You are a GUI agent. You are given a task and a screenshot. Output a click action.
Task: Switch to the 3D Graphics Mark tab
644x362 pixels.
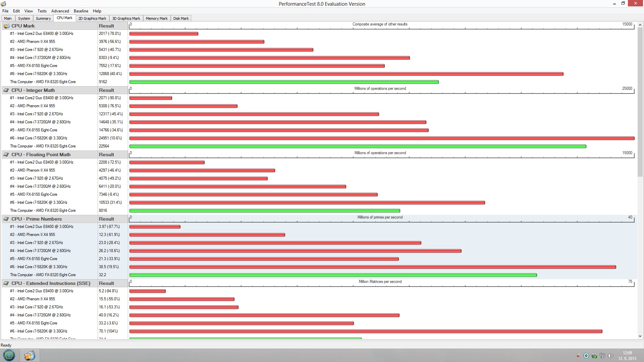[126, 18]
